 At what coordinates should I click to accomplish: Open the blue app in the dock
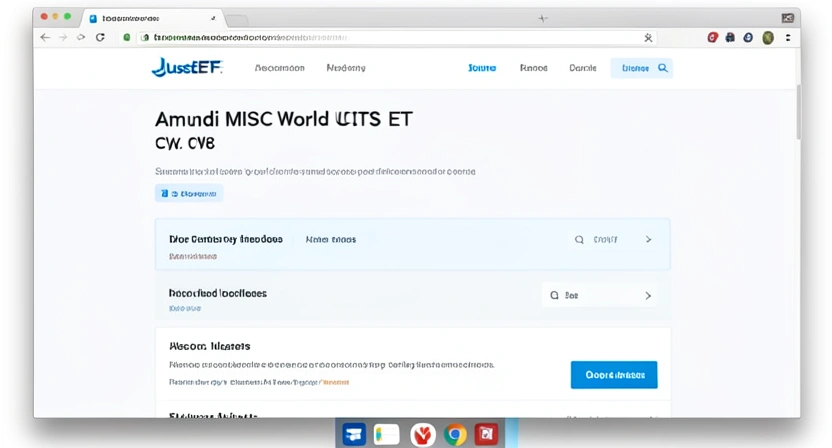tap(354, 434)
